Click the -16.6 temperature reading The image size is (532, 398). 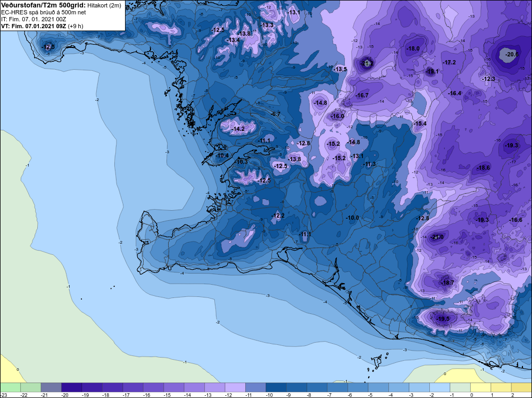pos(516,220)
